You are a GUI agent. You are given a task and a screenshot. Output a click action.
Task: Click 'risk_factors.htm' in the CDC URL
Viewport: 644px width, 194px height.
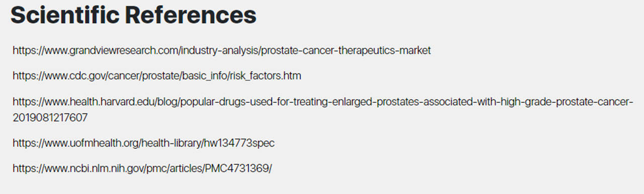click(x=267, y=76)
